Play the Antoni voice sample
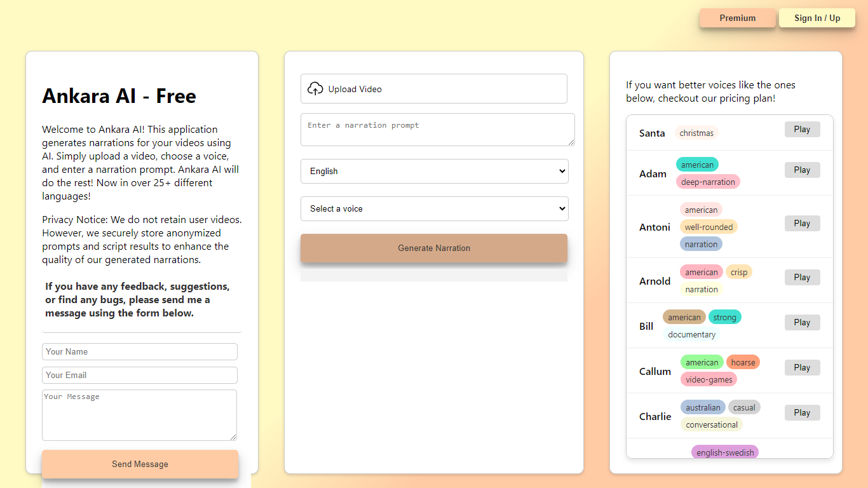Image resolution: width=868 pixels, height=488 pixels. pos(802,224)
